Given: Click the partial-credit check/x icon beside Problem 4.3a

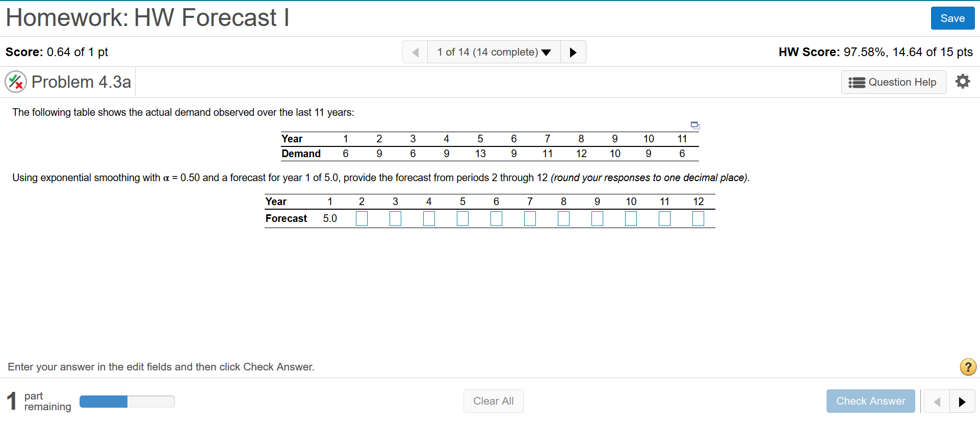Looking at the screenshot, I should coord(15,82).
